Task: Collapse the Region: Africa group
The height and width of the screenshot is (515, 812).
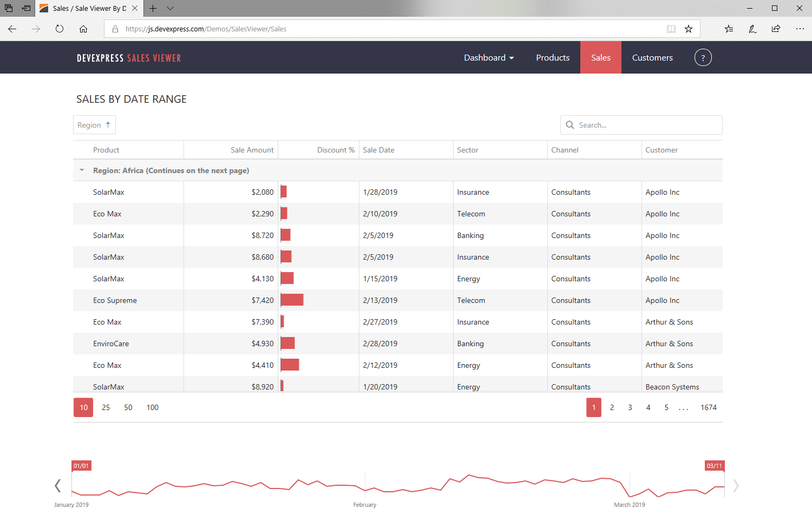Action: pos(81,170)
